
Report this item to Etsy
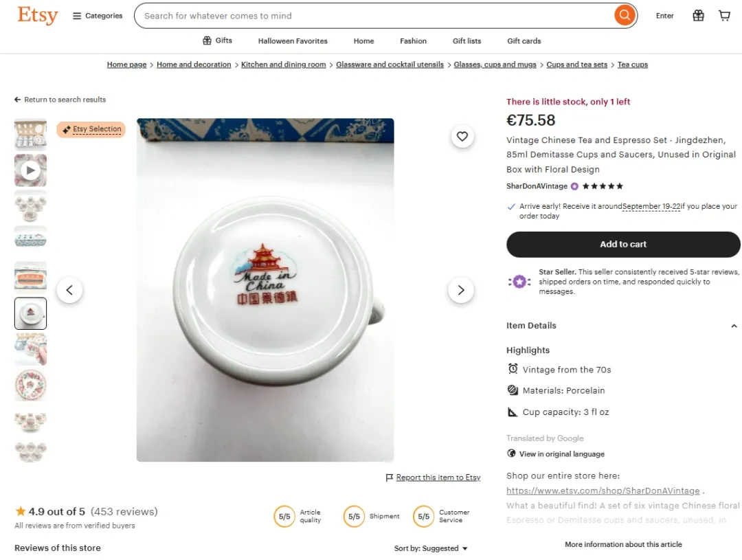[438, 478]
